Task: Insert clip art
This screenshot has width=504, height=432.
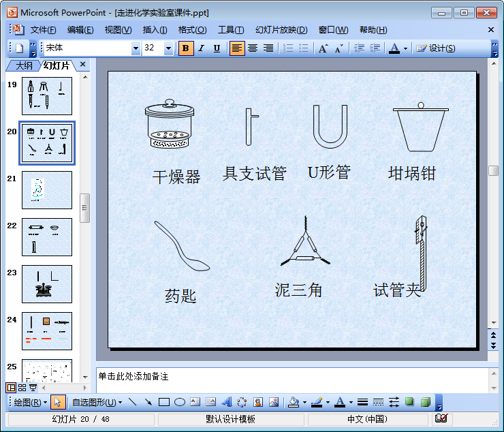Action: pyautogui.click(x=257, y=402)
